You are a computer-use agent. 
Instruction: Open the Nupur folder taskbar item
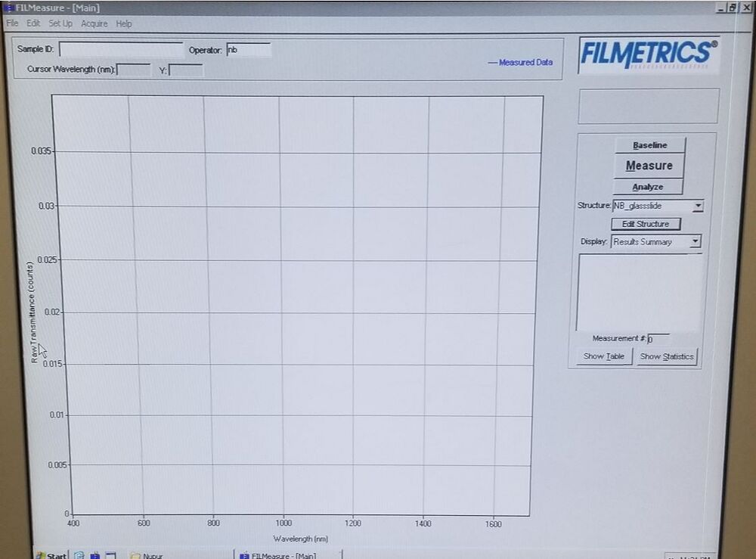[x=147, y=556]
